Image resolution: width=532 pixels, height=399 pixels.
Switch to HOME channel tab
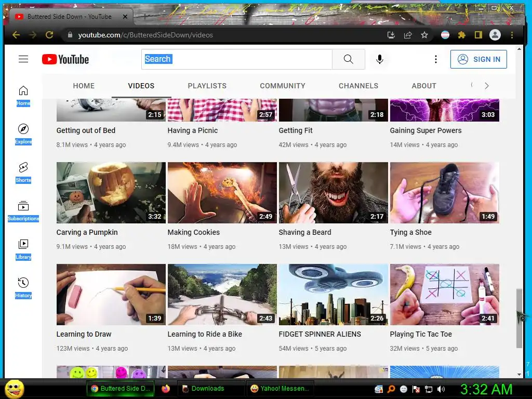click(84, 86)
